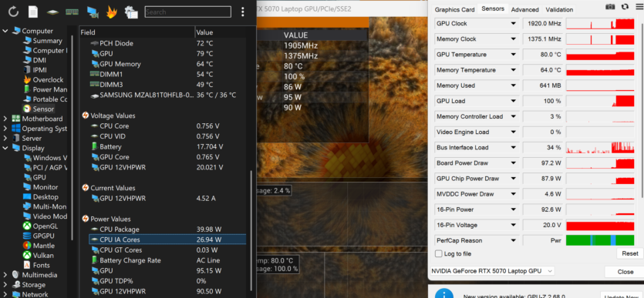Click the memory module toolbar icon
The image size is (644, 298).
pyautogui.click(x=72, y=12)
